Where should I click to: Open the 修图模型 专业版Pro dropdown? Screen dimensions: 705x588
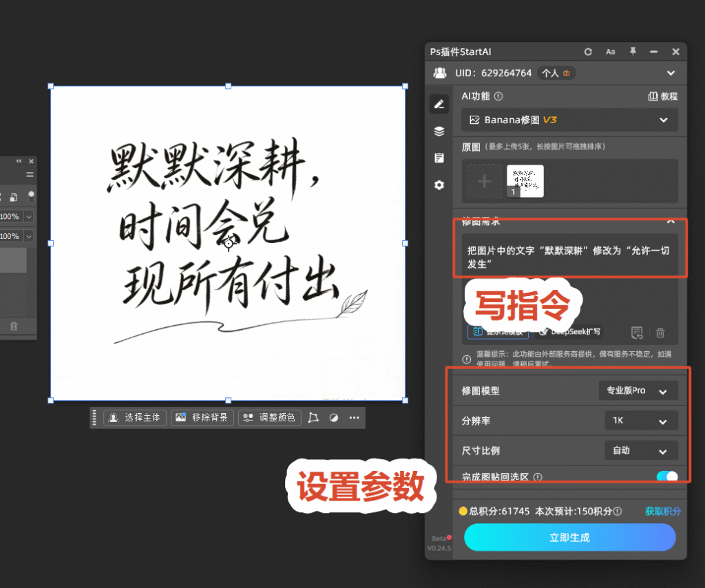(638, 390)
